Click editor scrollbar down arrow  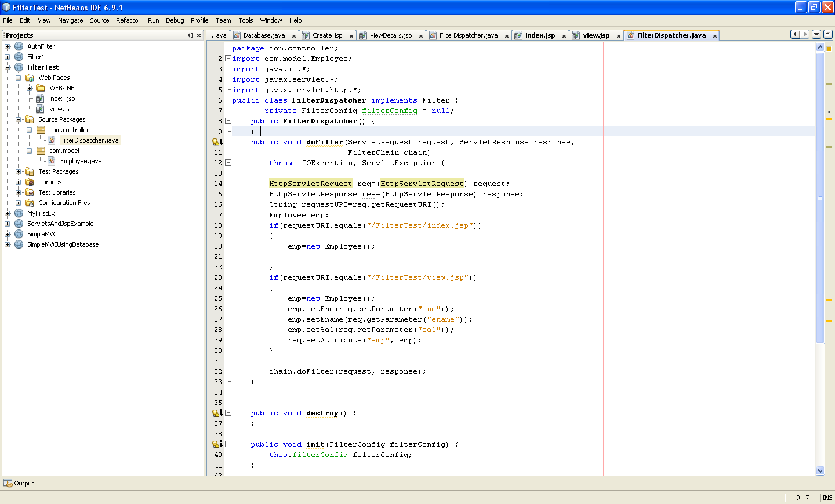820,471
